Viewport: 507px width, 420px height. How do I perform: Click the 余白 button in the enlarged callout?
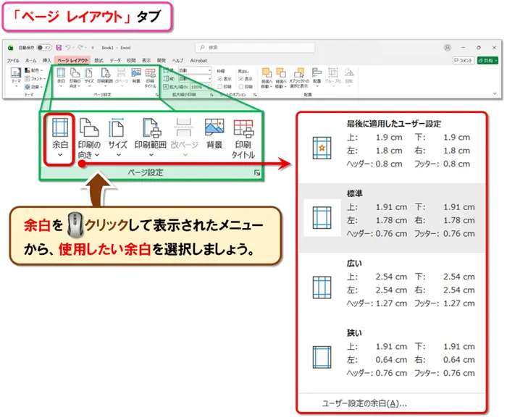pyautogui.click(x=60, y=138)
